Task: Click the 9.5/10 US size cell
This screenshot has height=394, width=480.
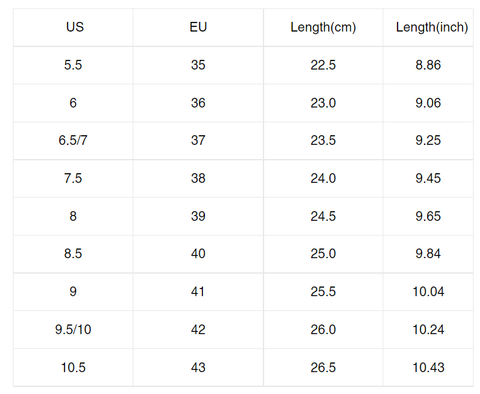Action: coord(73,329)
